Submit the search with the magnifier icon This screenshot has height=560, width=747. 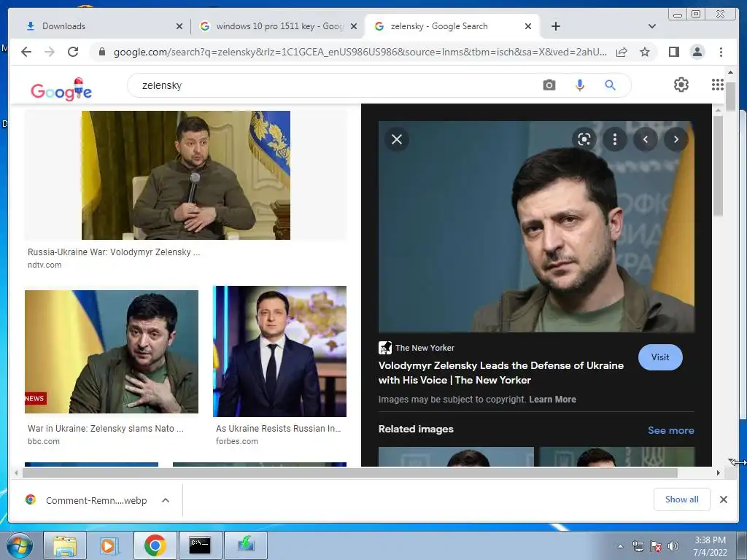(x=610, y=85)
